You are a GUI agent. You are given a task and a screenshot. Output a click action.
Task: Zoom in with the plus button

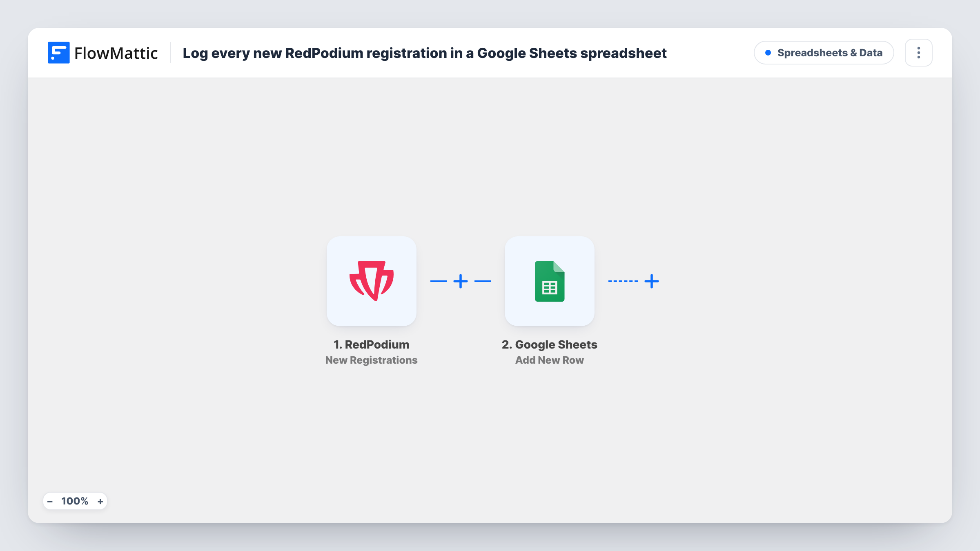100,501
